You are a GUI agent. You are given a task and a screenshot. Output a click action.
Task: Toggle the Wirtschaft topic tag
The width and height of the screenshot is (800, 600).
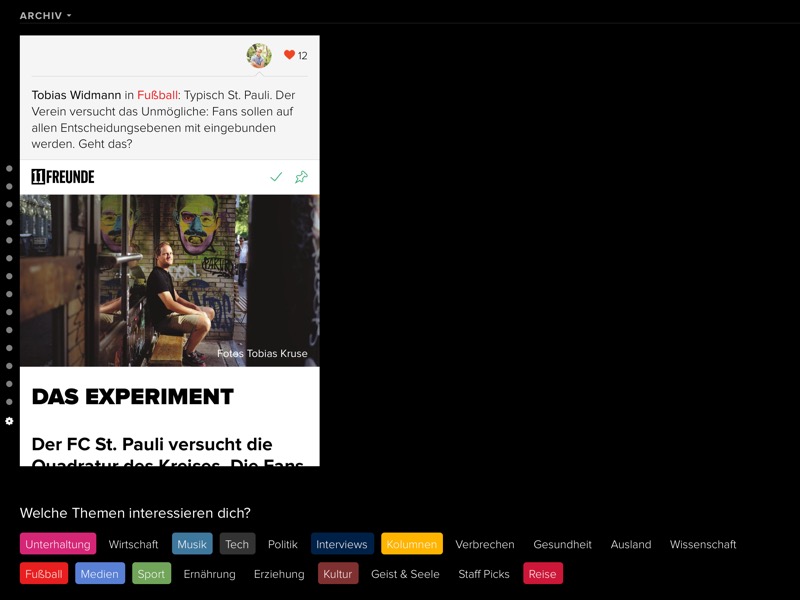click(x=133, y=544)
